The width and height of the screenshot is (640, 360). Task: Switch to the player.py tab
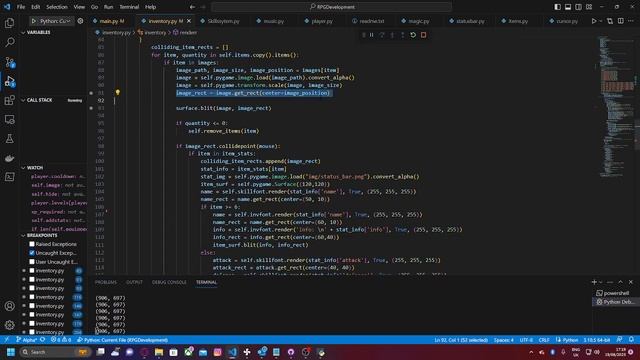(x=322, y=21)
